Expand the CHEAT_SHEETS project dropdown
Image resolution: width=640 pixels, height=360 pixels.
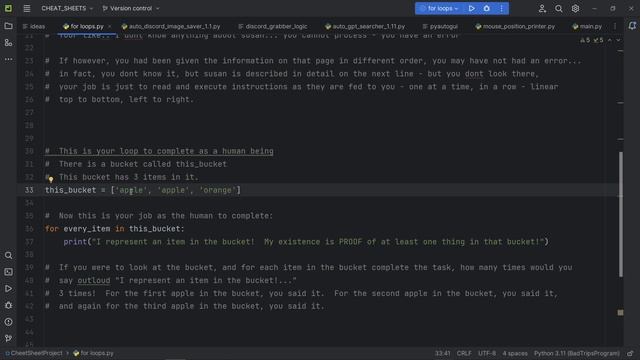coord(67,8)
